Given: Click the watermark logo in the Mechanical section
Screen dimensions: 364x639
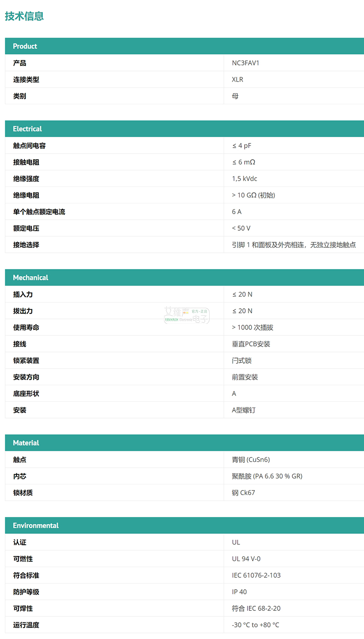Looking at the screenshot, I should [x=187, y=316].
